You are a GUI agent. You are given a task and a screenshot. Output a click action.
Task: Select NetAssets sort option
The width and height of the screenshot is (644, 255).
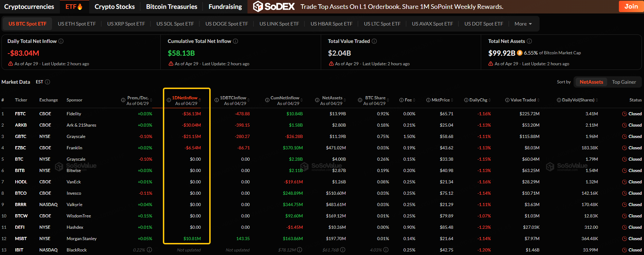(591, 82)
